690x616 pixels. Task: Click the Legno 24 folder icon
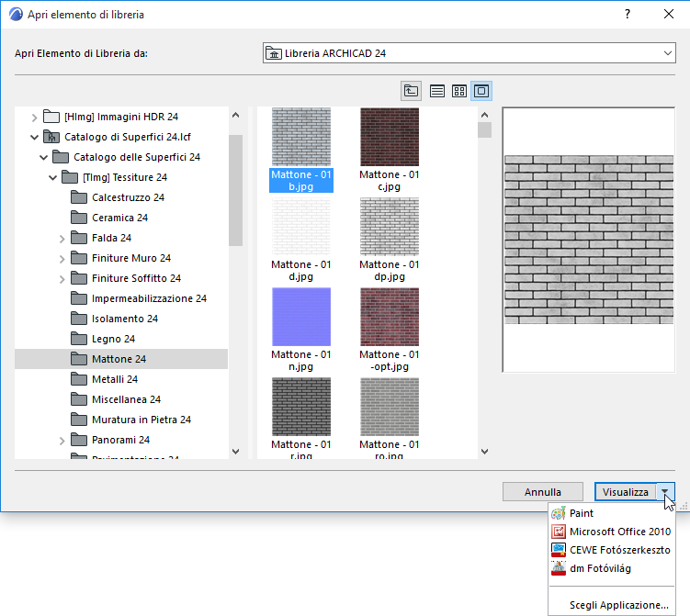(x=79, y=339)
